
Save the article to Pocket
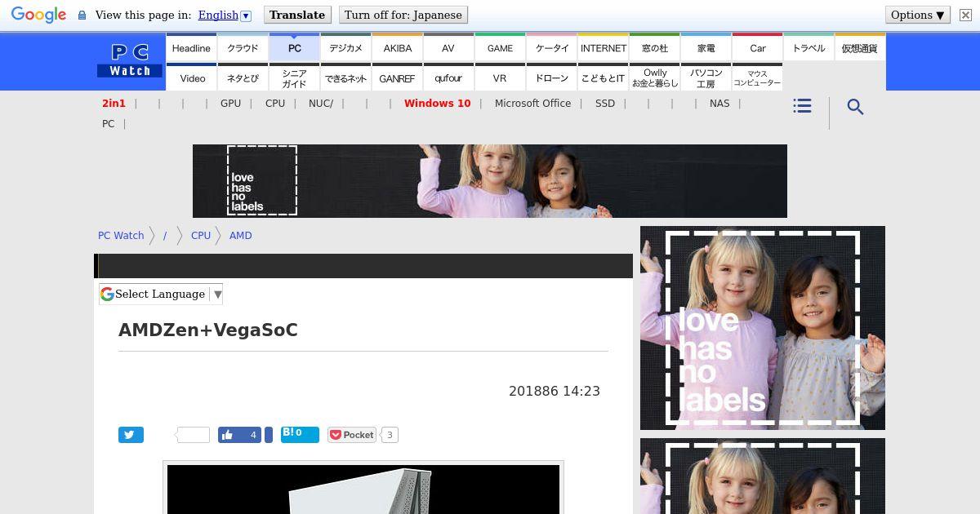[x=352, y=435]
